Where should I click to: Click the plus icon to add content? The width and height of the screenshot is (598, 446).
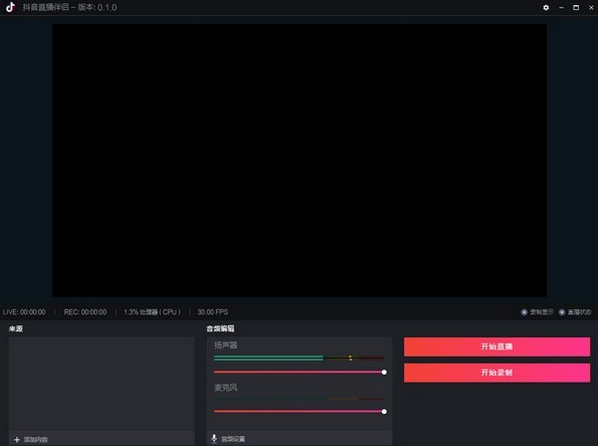point(17,440)
